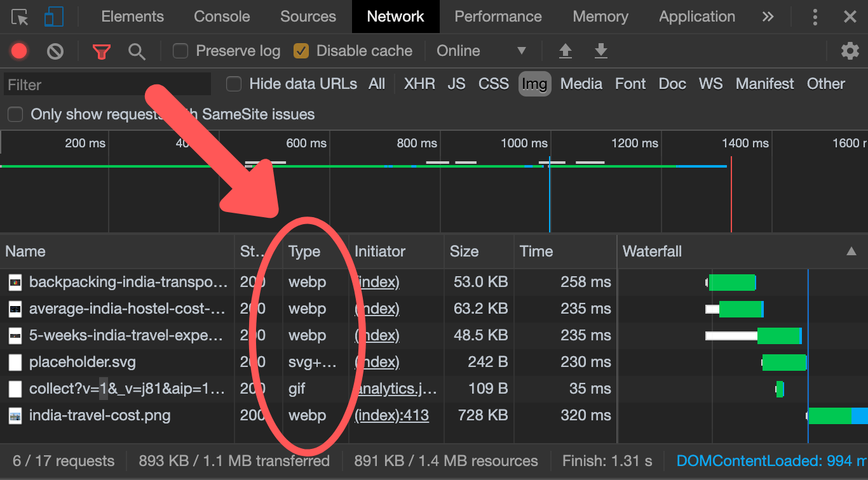The height and width of the screenshot is (480, 868).
Task: Disable the Disable cache checkbox
Action: point(301,51)
